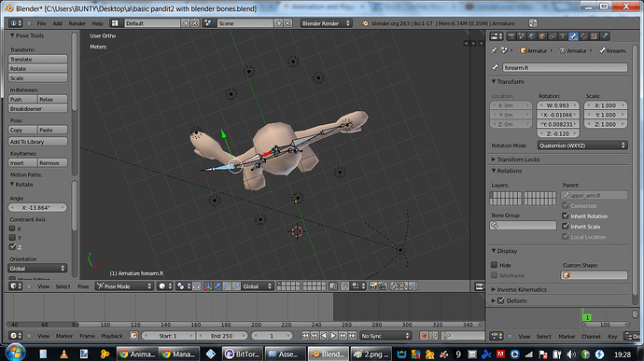This screenshot has width=644, height=361.
Task: Open the Scene properties tab icon
Action: point(522,36)
